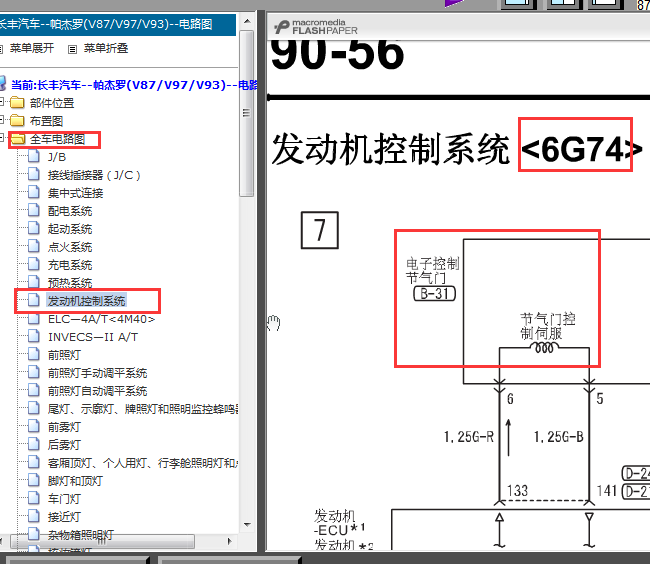The height and width of the screenshot is (564, 650).
Task: Click the open folder icon of 全车电路图
Action: click(x=17, y=139)
